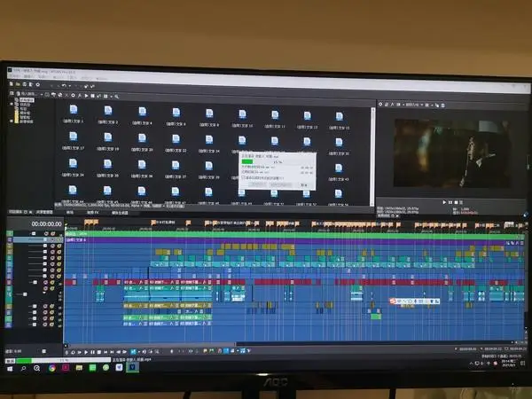
Task: Open the media Views dropdown arrow
Action: point(111,97)
